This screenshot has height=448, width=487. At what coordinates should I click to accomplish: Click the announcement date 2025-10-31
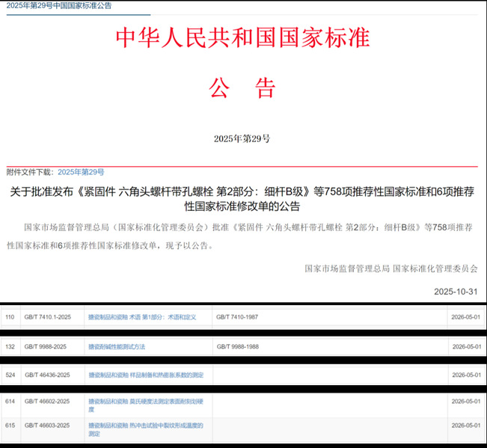click(455, 291)
